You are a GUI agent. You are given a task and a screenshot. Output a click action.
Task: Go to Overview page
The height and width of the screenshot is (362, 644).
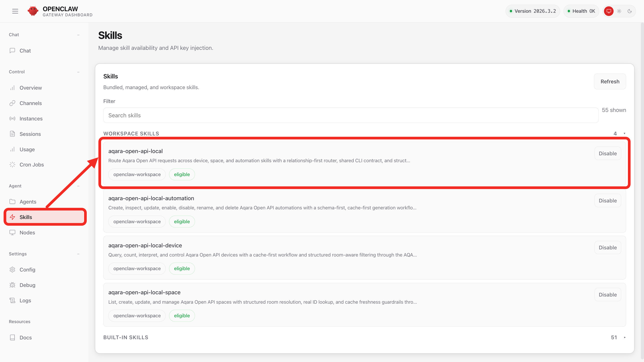pos(45,88)
